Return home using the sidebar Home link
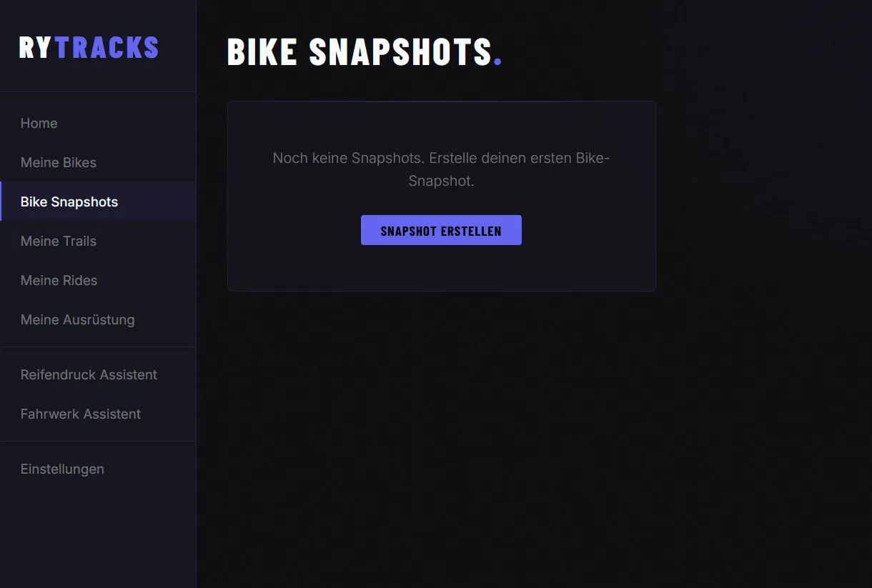This screenshot has height=588, width=872. click(x=39, y=123)
